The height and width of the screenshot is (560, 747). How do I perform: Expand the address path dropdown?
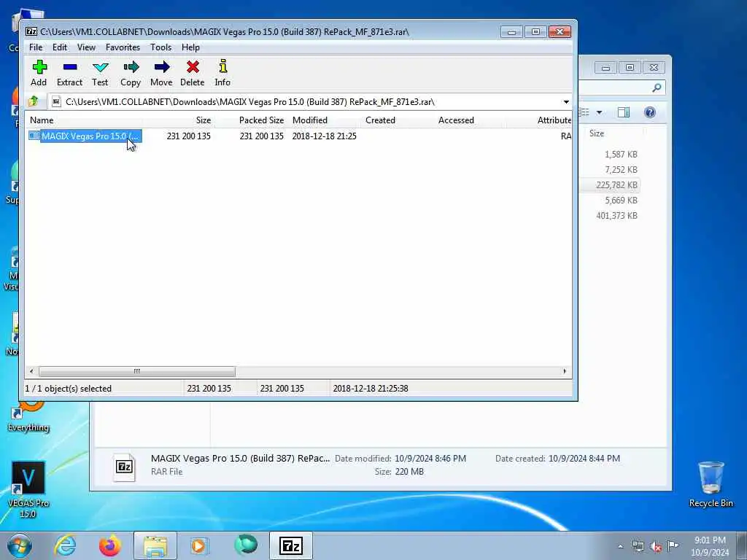pyautogui.click(x=566, y=102)
